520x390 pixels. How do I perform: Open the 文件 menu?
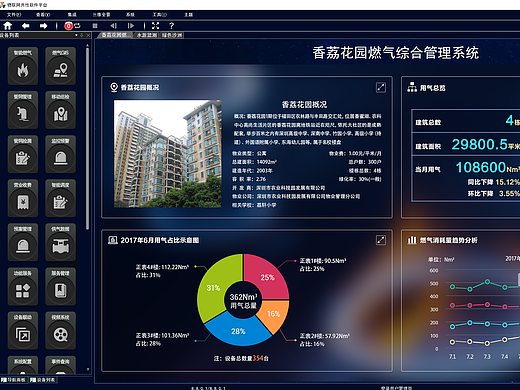click(14, 15)
